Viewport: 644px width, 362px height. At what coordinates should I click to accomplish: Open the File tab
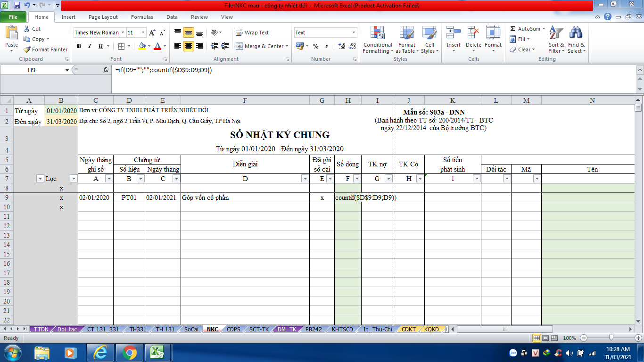click(x=13, y=17)
